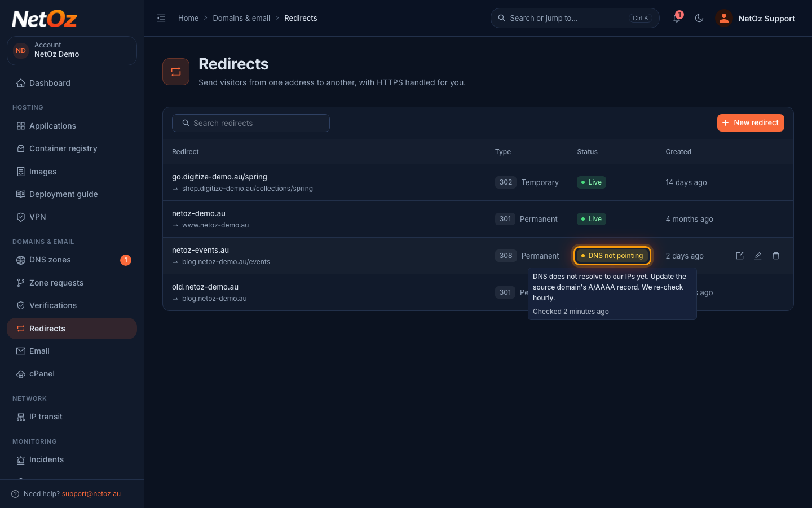This screenshot has width=812, height=508.
Task: Click the Type column header
Action: 503,152
